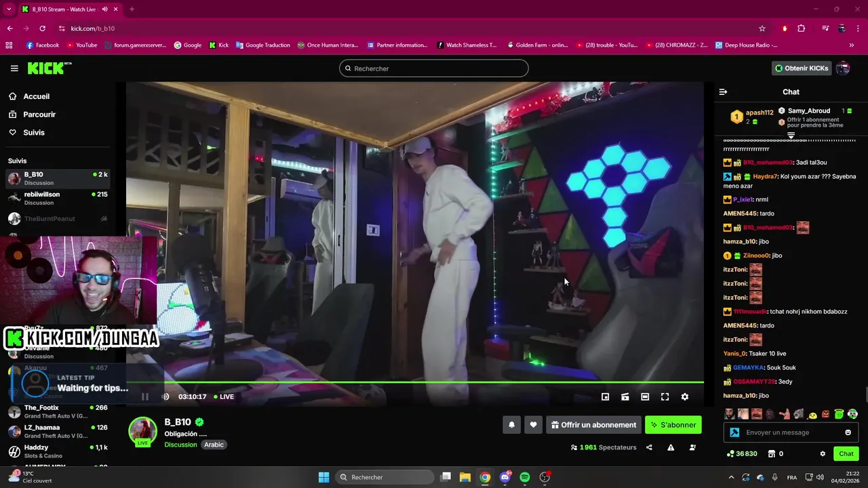This screenshot has height=488, width=868.
Task: Open the icon right of the report triangle
Action: [x=692, y=447]
